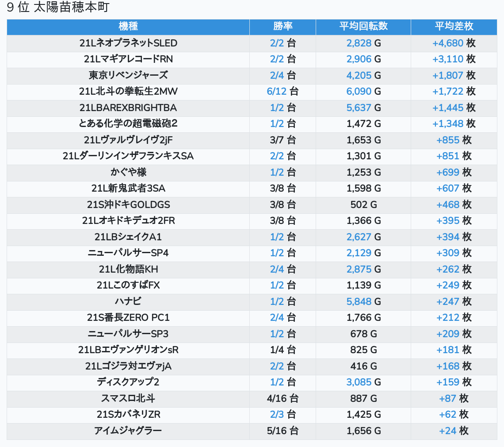The width and height of the screenshot is (504, 447).
Task: Click the 6,090 G average spins value
Action: click(x=359, y=92)
